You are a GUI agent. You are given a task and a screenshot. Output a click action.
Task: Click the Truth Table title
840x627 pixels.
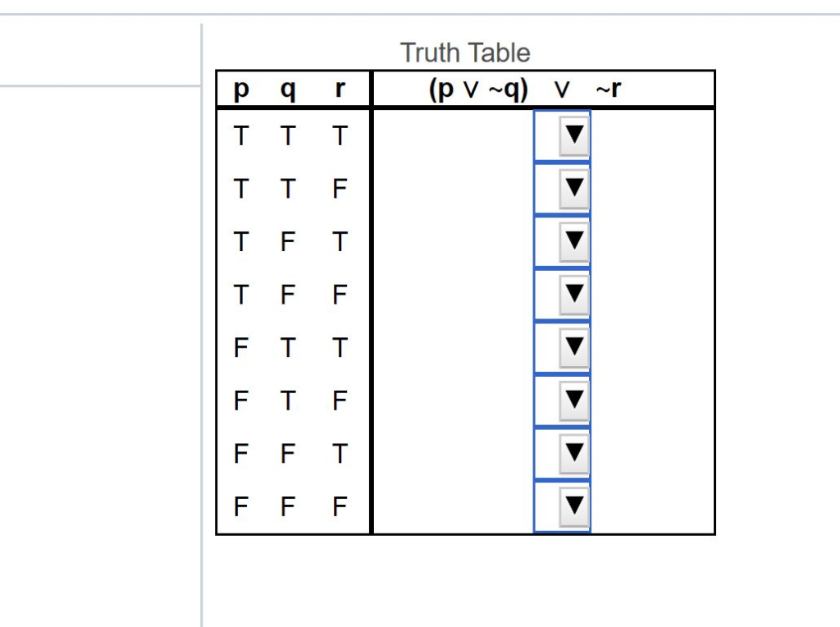pos(464,53)
